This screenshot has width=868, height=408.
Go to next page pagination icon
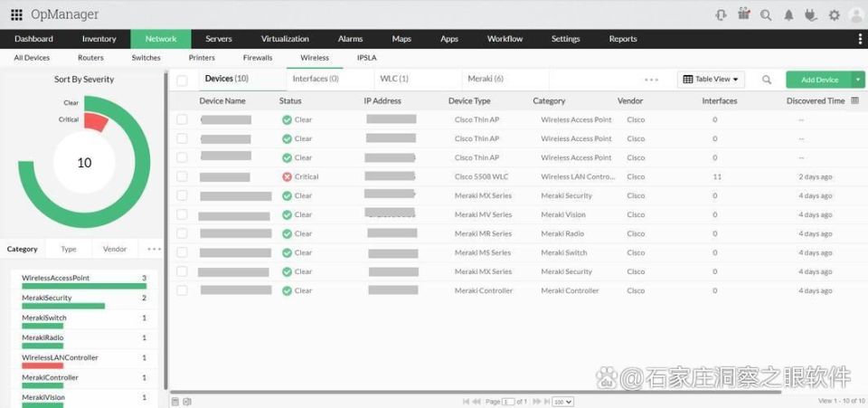pos(536,402)
